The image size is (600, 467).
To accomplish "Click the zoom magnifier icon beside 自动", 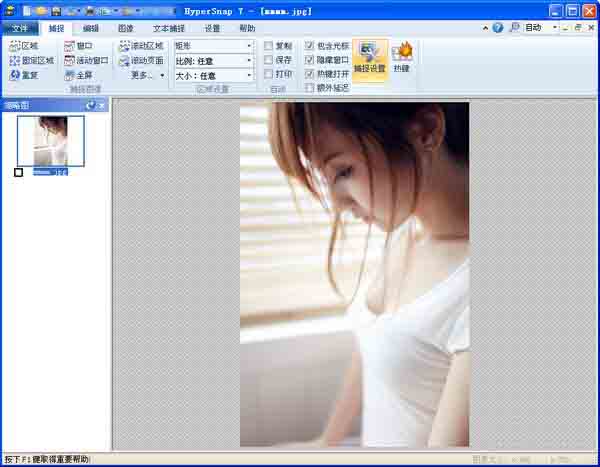I will (x=515, y=28).
